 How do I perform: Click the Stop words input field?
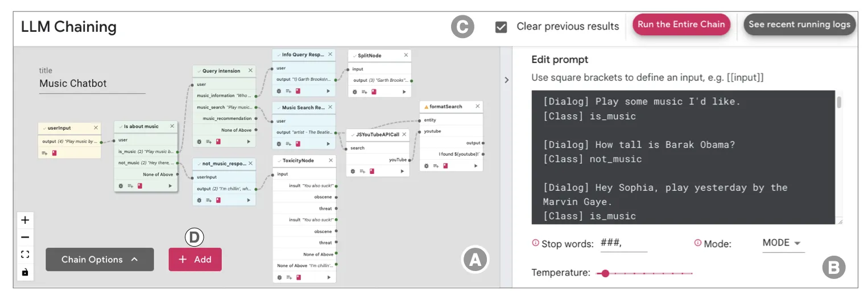pyautogui.click(x=623, y=243)
